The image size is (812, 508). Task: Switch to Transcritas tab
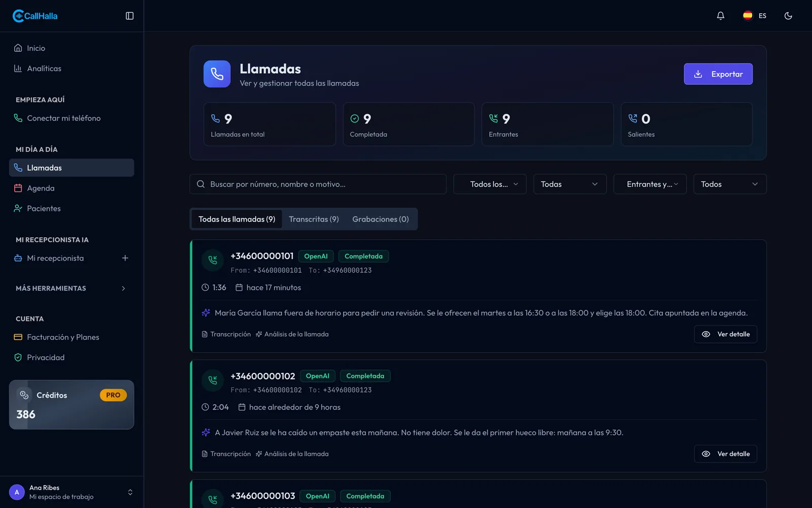pyautogui.click(x=314, y=219)
